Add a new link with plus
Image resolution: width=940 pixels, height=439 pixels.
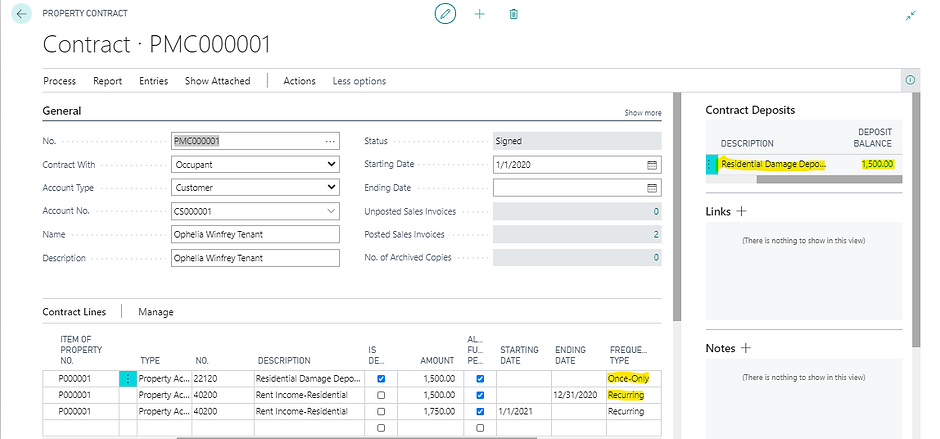coord(741,211)
